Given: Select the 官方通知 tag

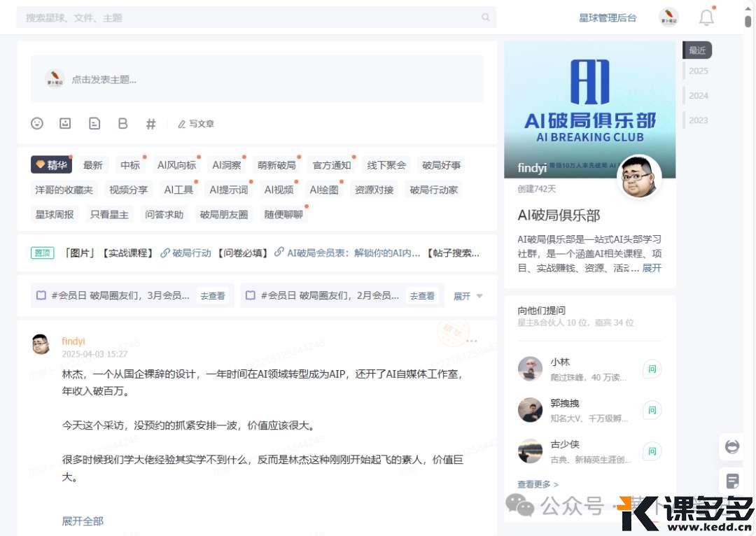Looking at the screenshot, I should click(x=332, y=165).
